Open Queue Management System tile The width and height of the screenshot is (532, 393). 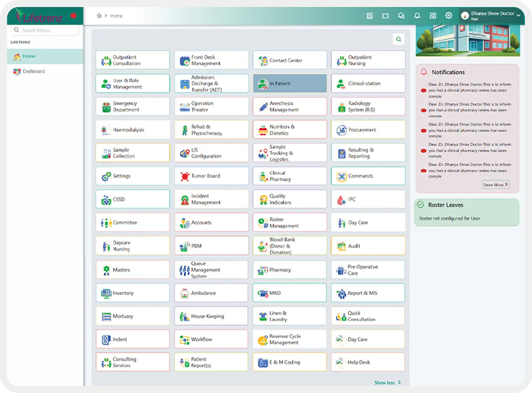click(211, 270)
